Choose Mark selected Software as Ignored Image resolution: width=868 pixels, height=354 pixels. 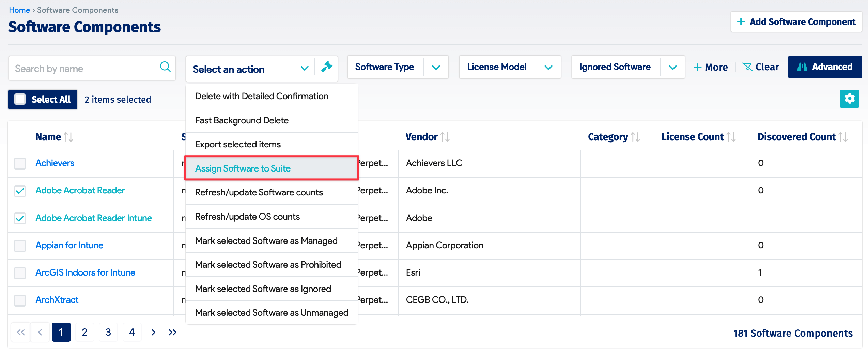pos(272,289)
